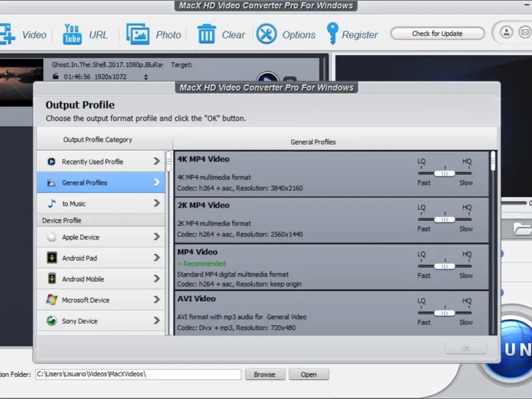532x399 pixels.
Task: Select the AVI Video profile
Action: [331, 313]
